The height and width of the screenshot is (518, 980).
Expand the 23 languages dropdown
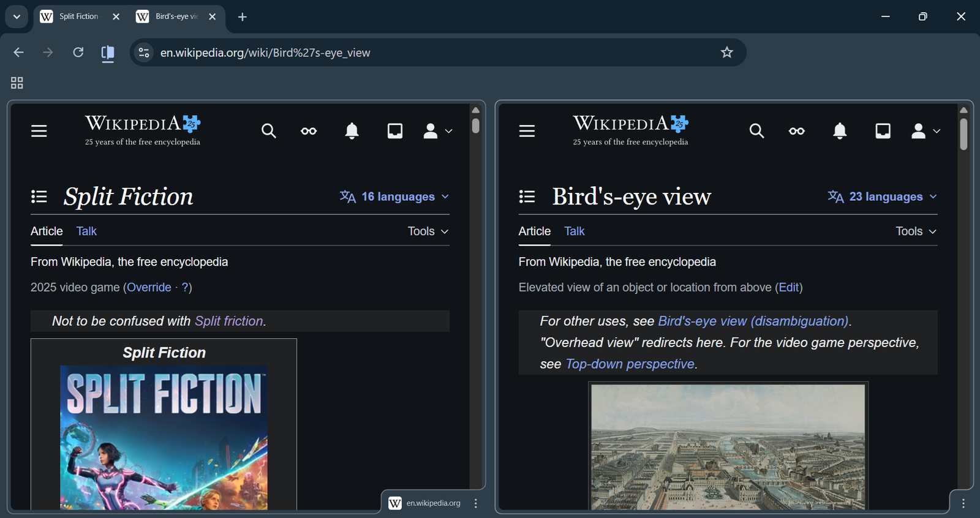(883, 197)
